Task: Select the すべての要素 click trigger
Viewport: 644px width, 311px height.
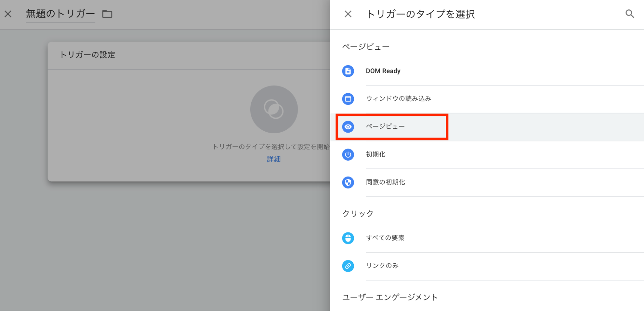Action: coord(487,238)
